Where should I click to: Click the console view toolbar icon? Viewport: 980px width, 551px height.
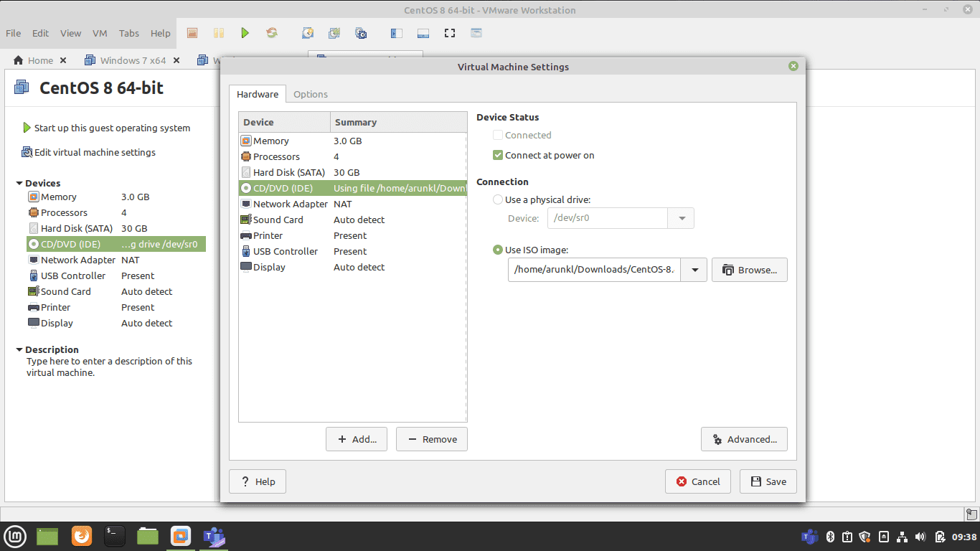point(476,33)
